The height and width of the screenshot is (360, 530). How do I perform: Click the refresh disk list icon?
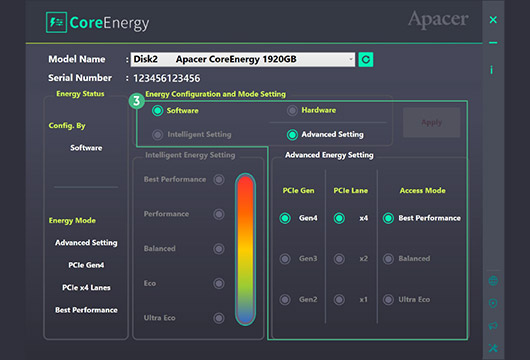[365, 60]
